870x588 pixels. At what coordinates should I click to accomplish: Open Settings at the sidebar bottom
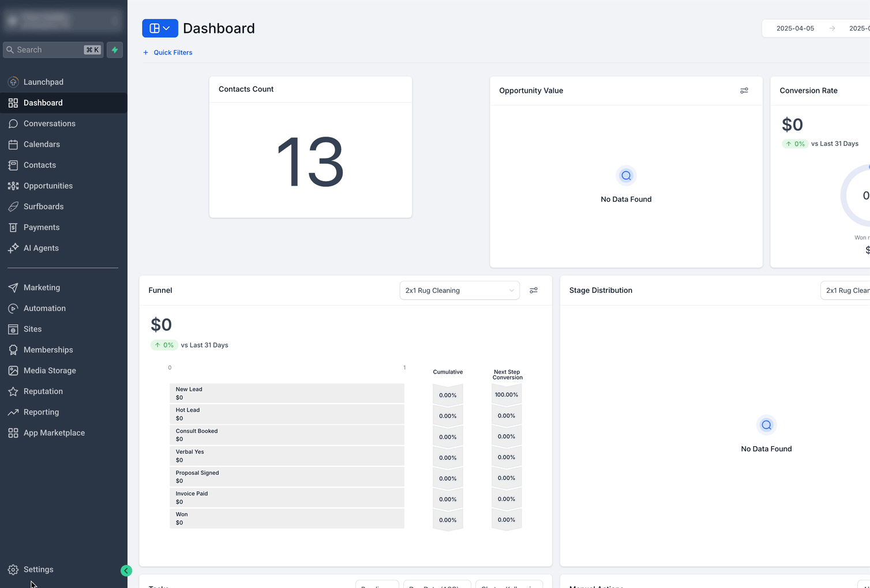(37, 569)
